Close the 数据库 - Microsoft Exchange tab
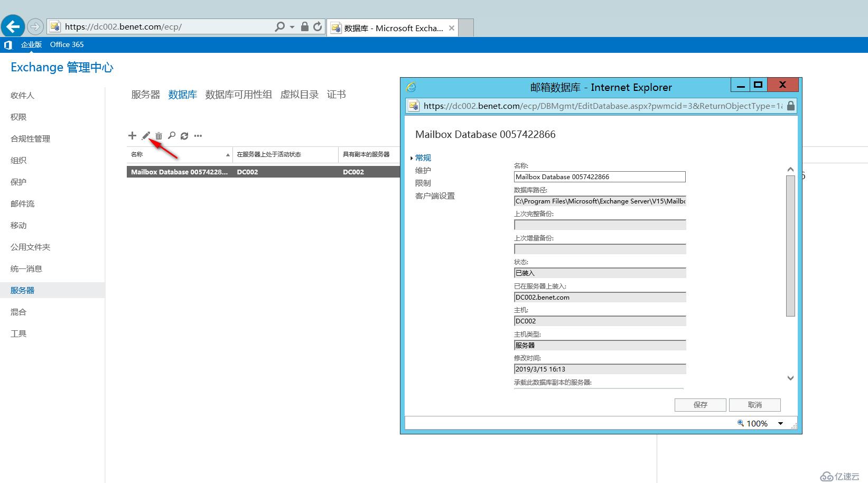The image size is (868, 483). (452, 28)
